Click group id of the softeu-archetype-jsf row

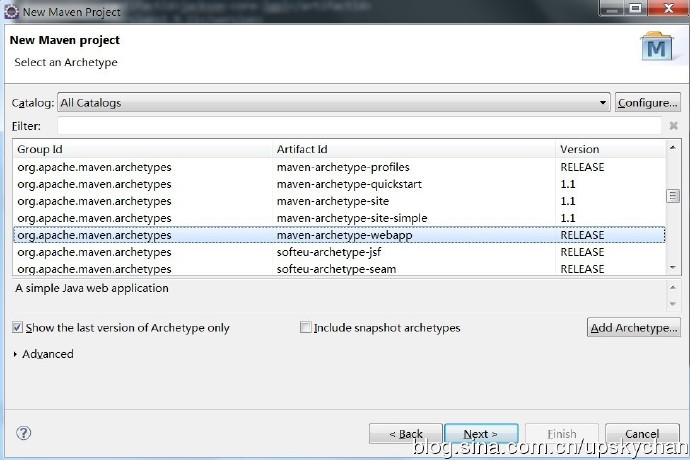tap(94, 252)
